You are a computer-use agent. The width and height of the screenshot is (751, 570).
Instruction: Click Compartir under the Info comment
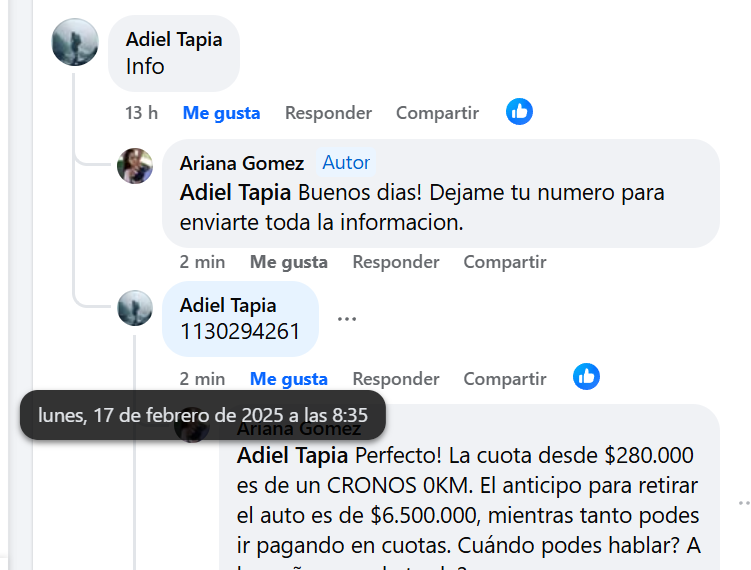pyautogui.click(x=437, y=113)
